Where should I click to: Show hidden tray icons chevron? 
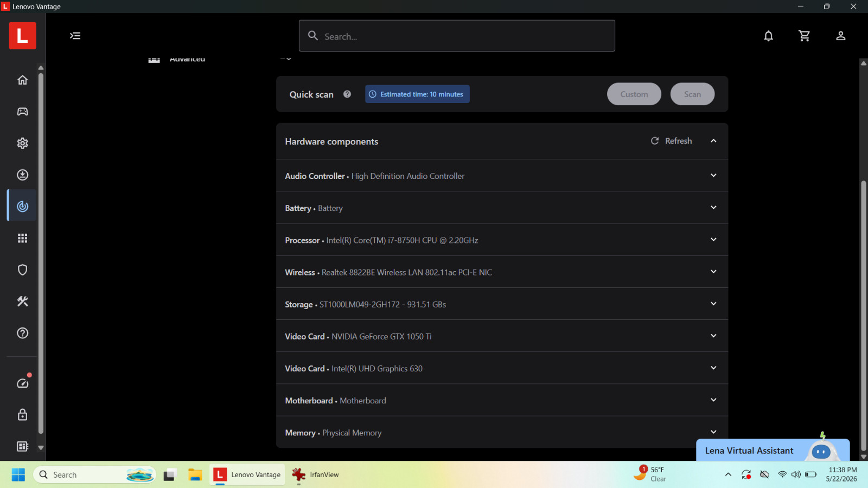[728, 474]
